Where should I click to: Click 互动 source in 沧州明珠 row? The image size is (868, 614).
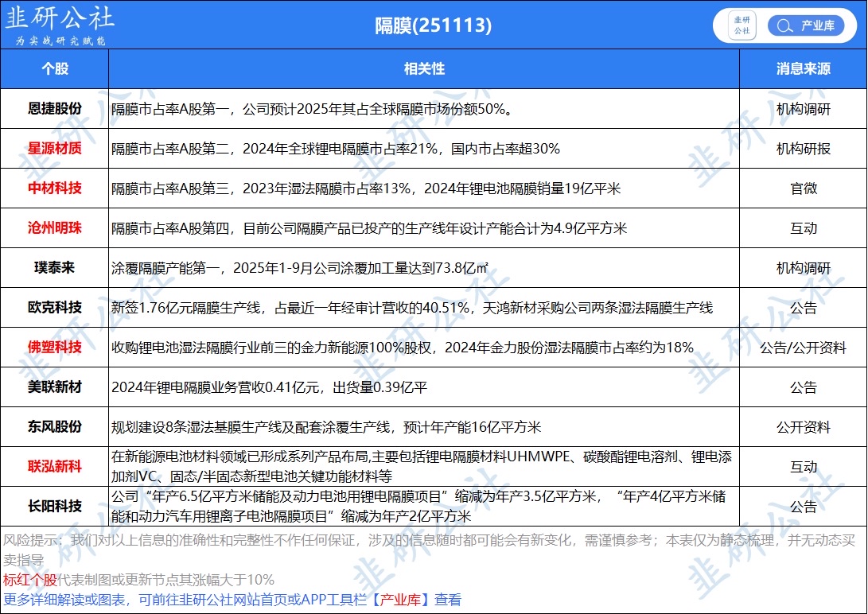[x=804, y=228]
